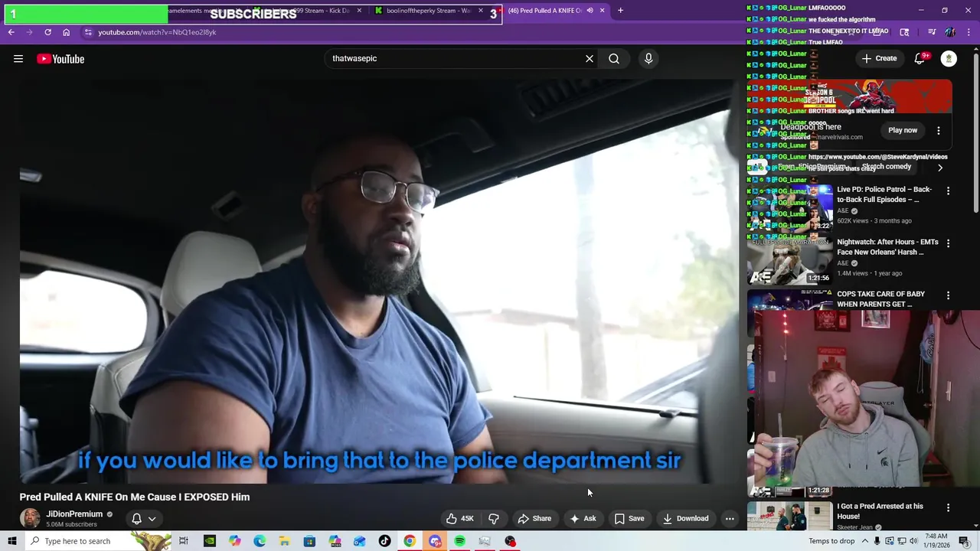
Task: Open the JiDionPremium channel name link
Action: (74, 514)
